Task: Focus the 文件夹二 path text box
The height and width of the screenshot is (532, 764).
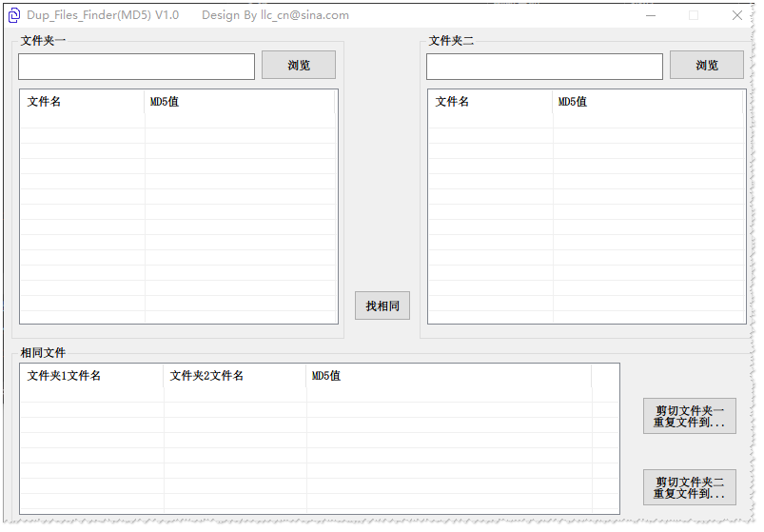Action: tap(544, 67)
